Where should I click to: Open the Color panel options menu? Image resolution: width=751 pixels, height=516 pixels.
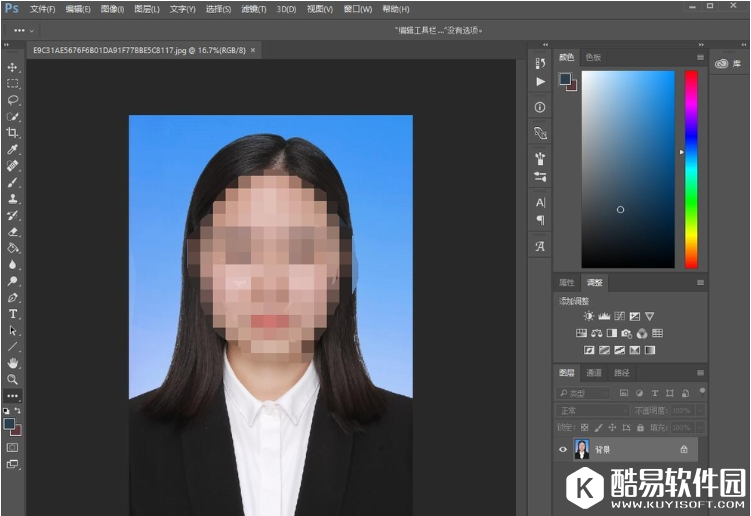[700, 58]
